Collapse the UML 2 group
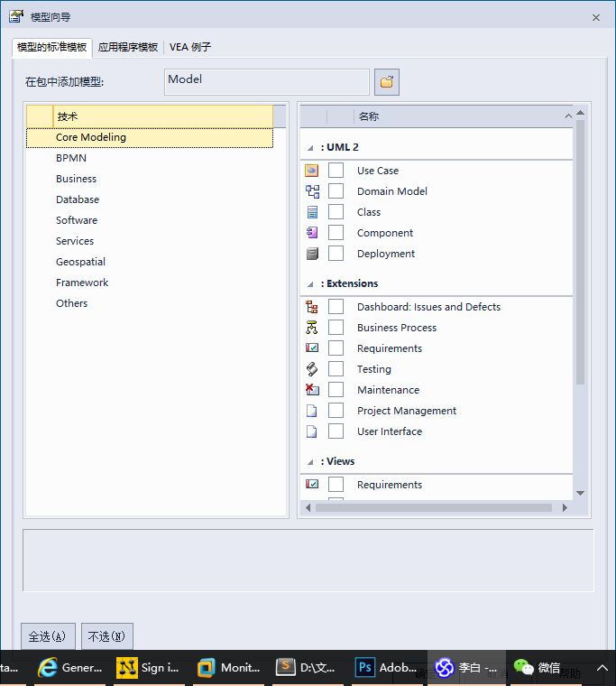Screen dimensions: 616x686 (310, 148)
